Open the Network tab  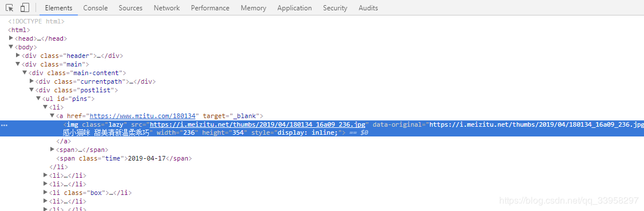point(167,8)
